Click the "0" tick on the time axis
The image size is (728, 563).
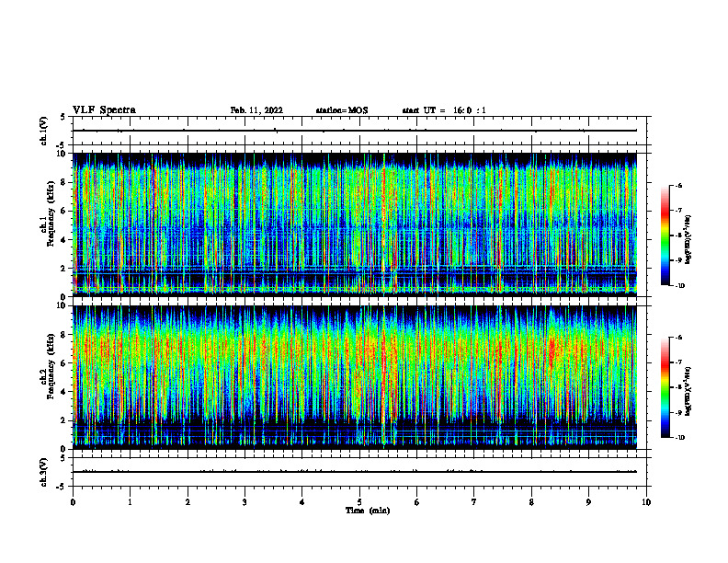(73, 502)
